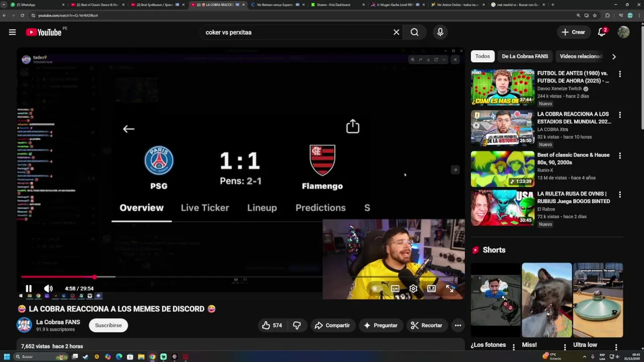Enter fullscreen mode

(x=449, y=289)
